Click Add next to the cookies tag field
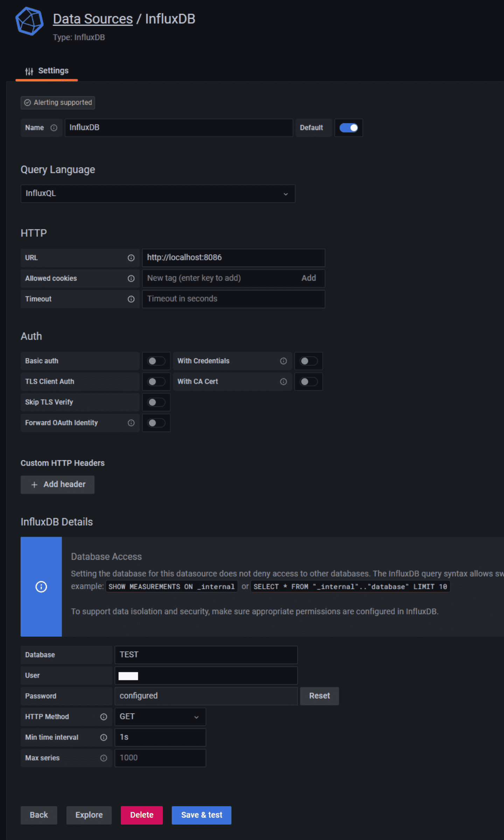504x840 pixels. (x=309, y=278)
